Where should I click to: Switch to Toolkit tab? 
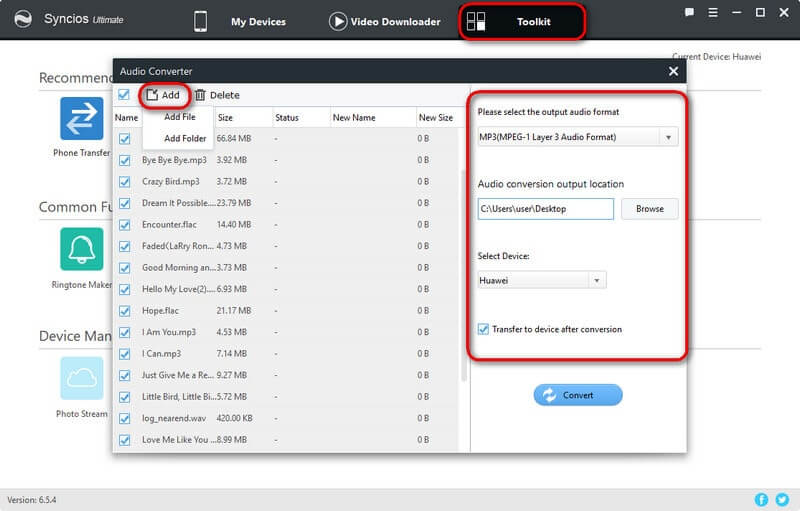522,21
